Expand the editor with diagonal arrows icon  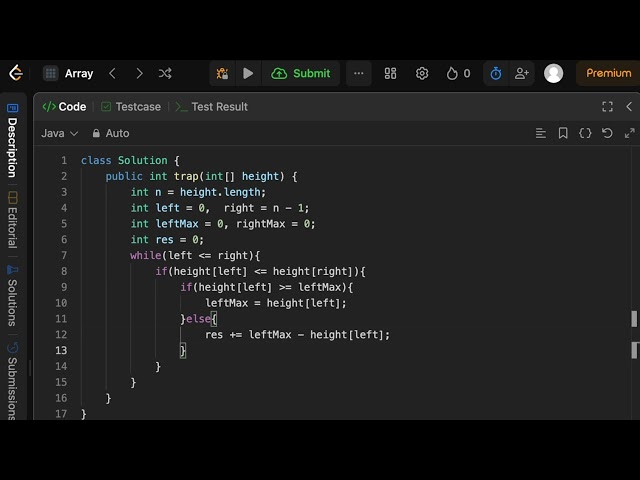629,133
